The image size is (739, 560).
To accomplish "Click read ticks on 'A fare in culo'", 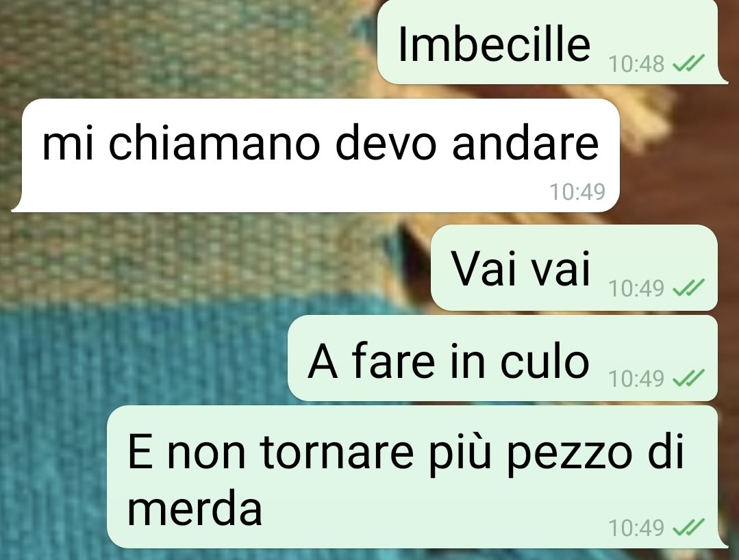I will tap(688, 377).
